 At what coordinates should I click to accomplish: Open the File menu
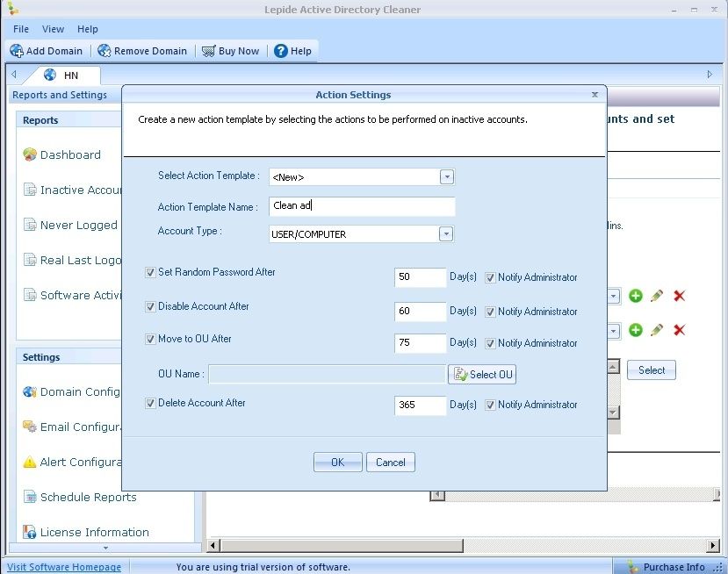pos(21,29)
